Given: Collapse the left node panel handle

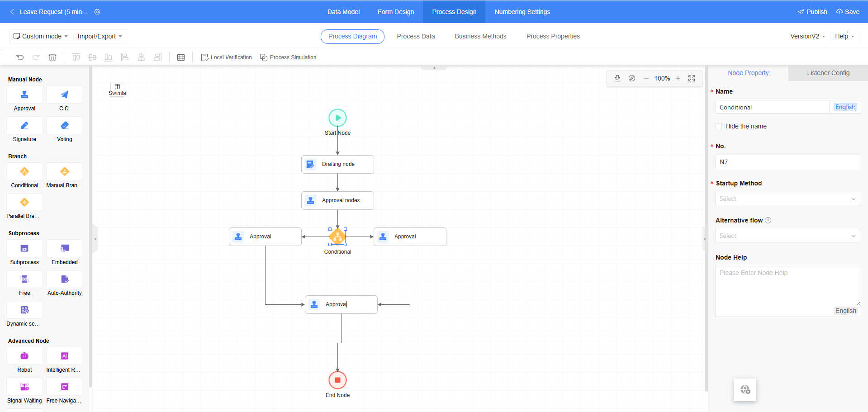Looking at the screenshot, I should [95, 239].
